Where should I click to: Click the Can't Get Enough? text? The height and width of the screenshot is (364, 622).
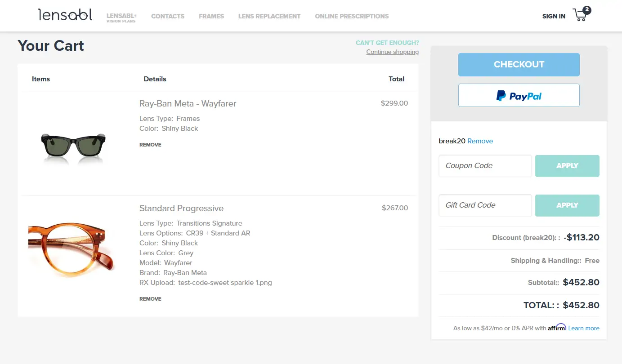coord(387,43)
